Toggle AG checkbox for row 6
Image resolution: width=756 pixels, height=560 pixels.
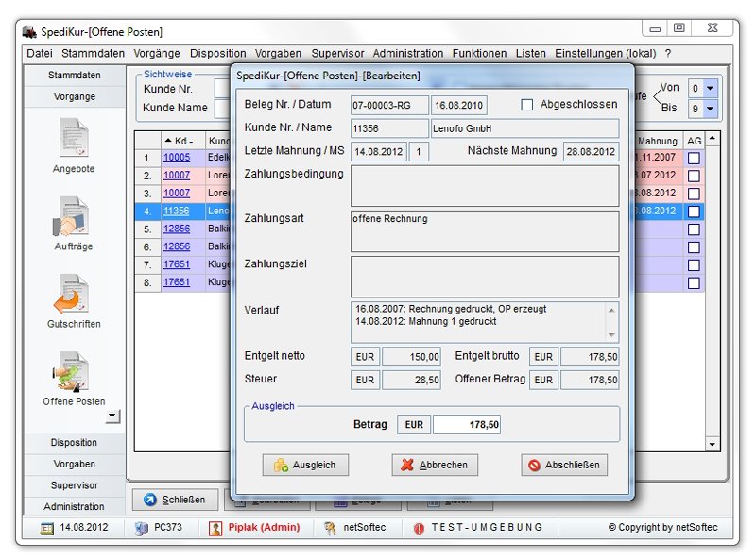(694, 247)
